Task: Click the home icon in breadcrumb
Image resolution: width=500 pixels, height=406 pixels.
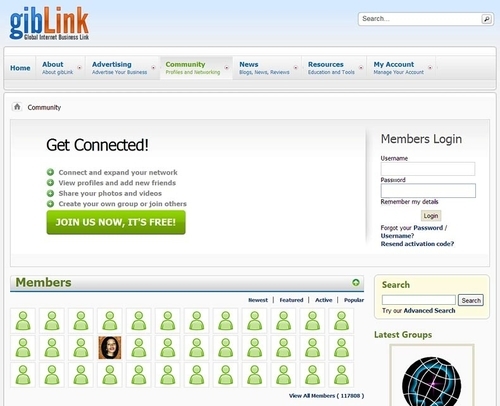Action: 17,107
